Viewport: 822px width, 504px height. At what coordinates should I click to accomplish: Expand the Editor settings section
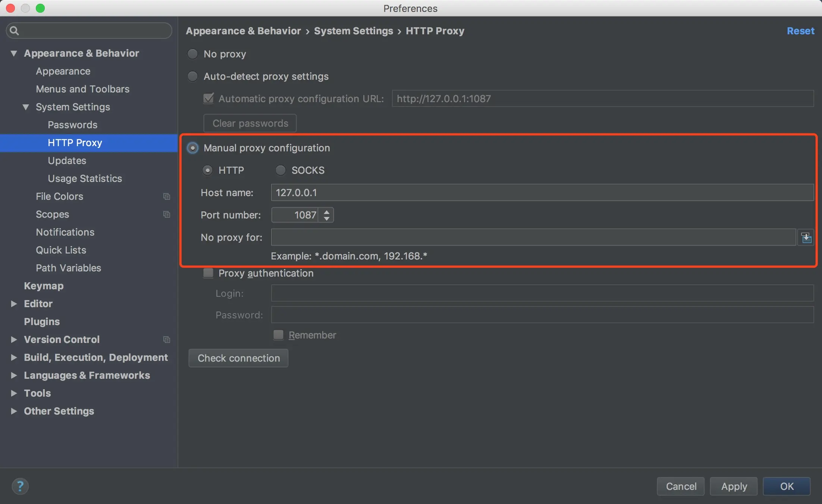tap(14, 304)
